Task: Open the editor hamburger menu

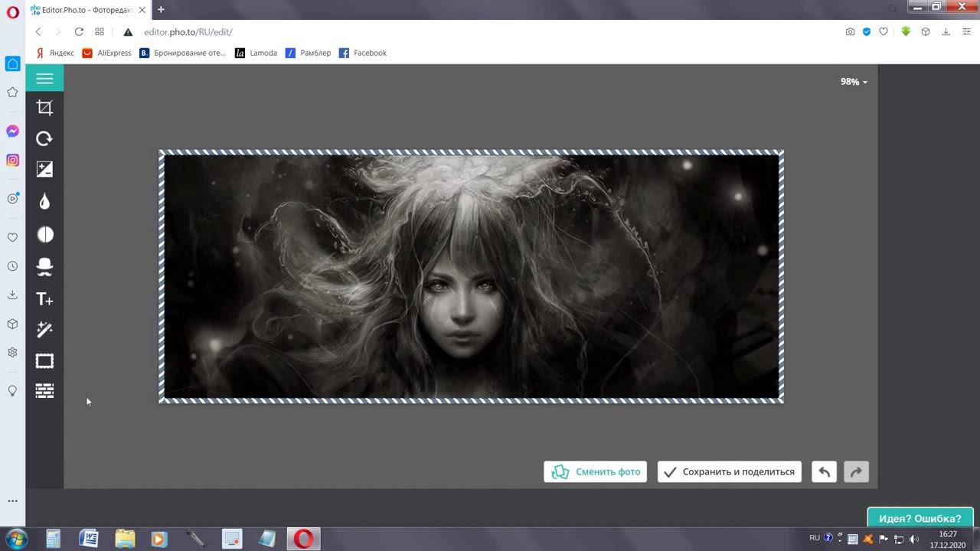Action: [44, 79]
